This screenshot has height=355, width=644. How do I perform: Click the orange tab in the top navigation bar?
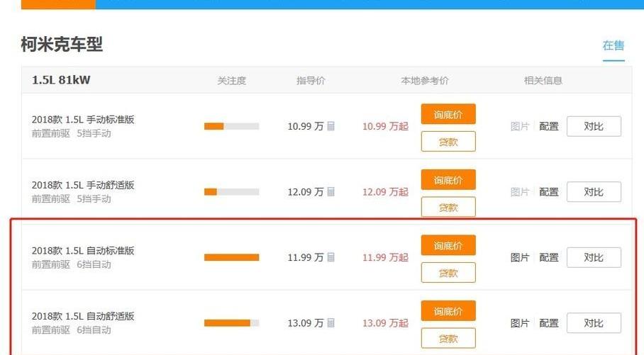(58, 4)
